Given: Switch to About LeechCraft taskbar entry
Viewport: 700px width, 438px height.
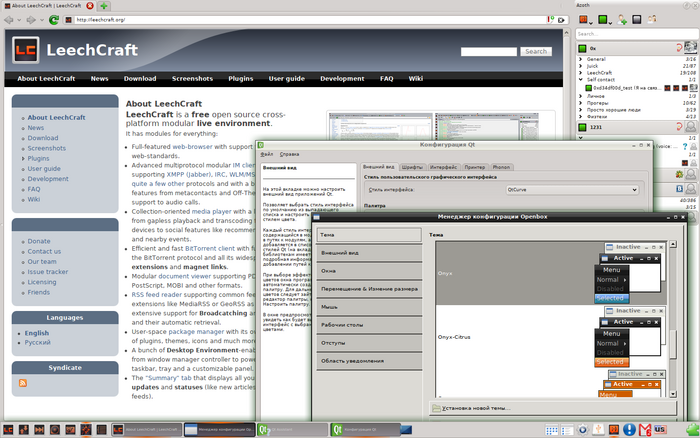Looking at the screenshot, I should (x=147, y=430).
